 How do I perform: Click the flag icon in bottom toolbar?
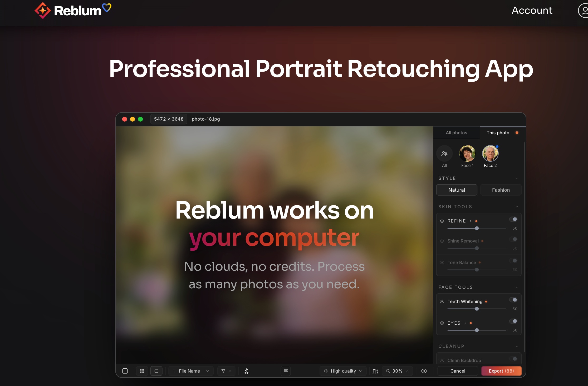286,371
